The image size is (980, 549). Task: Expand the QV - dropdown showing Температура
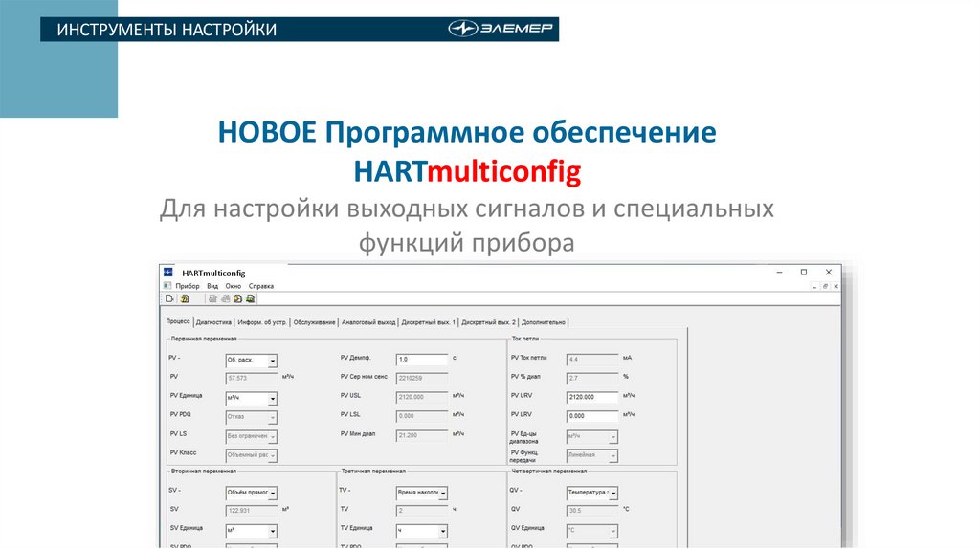pos(592,493)
